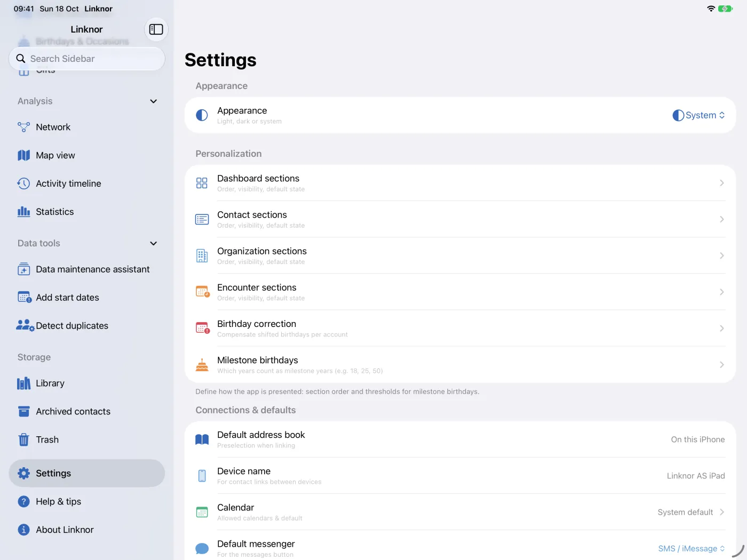Toggle the sidebar visibility button
Viewport: 747px width, 560px height.
156,29
